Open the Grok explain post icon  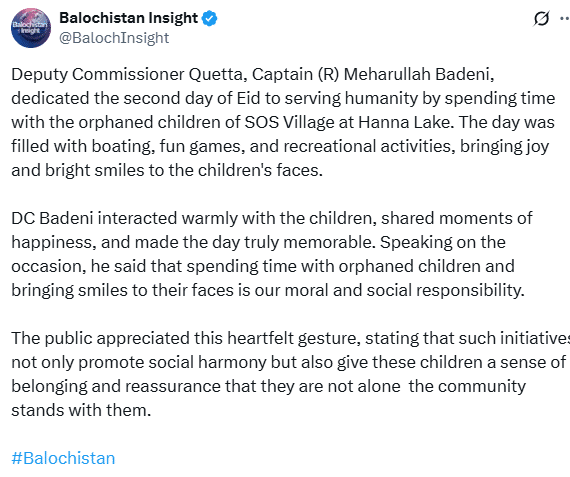pos(541,19)
